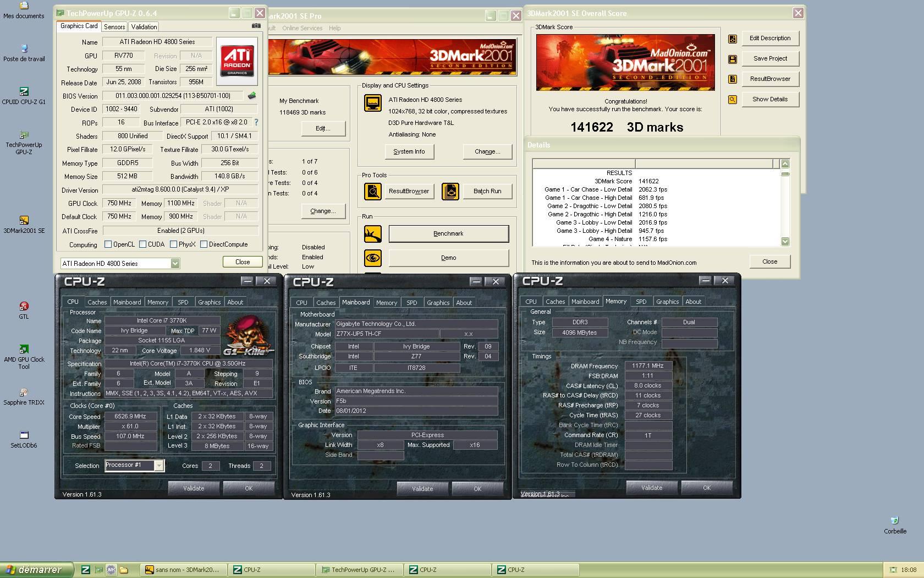Click the Benchmark run icon
This screenshot has width=924, height=578.
tap(373, 234)
